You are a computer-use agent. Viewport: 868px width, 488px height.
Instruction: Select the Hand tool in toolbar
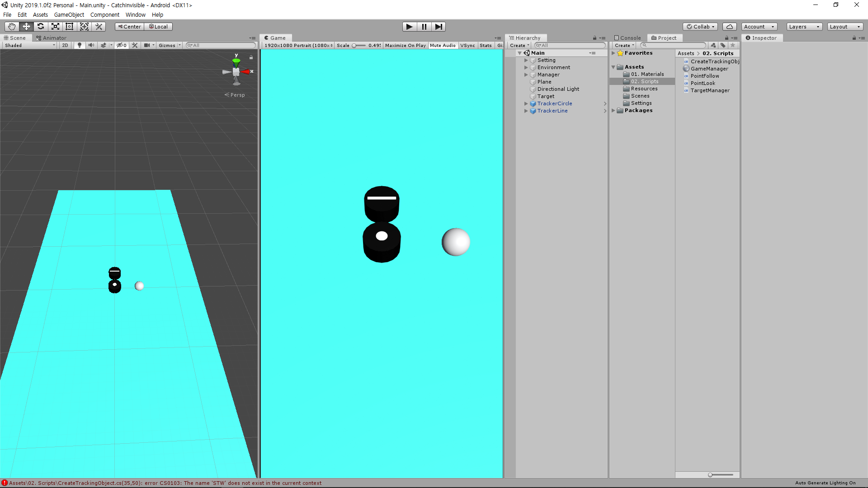[12, 27]
